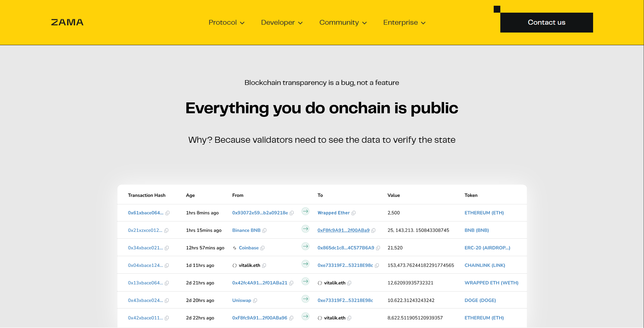Open the DOGE (DOGE) token link

(480, 301)
